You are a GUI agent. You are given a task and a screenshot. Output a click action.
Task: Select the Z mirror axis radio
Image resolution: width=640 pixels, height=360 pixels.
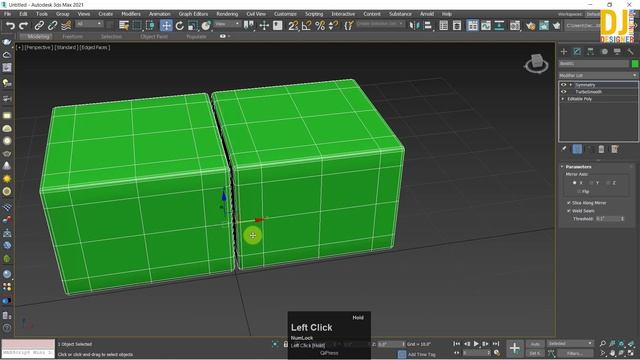click(x=608, y=183)
